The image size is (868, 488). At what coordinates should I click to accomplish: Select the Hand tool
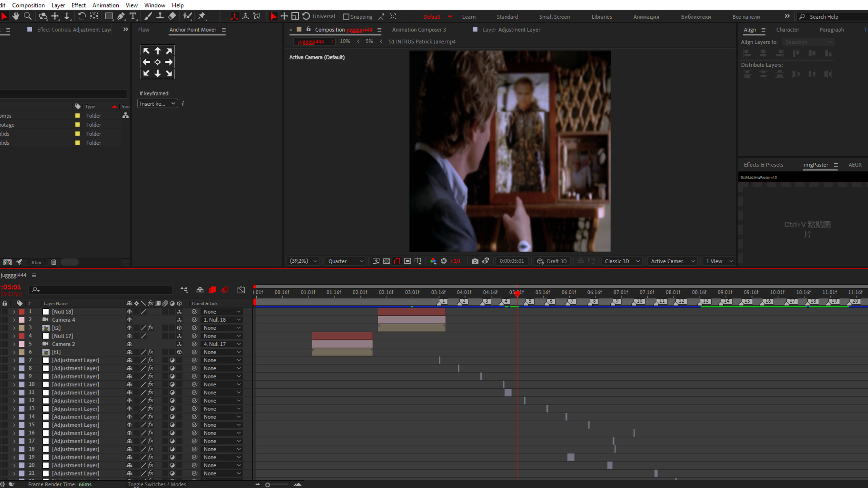16,16
